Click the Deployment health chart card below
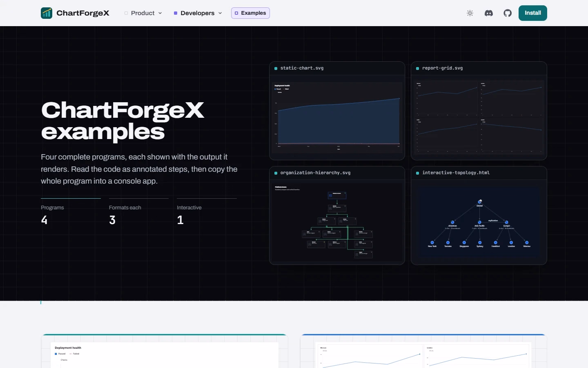The width and height of the screenshot is (588, 368). (165, 351)
